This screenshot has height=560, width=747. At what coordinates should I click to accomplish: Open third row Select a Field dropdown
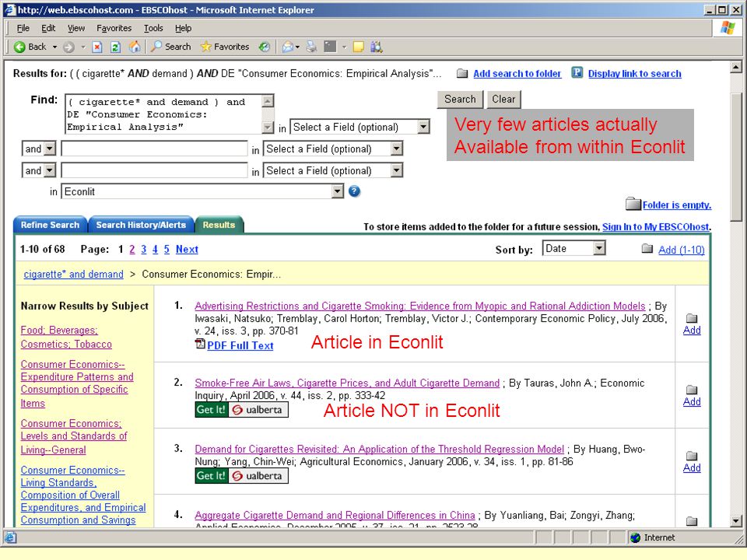[x=333, y=170]
